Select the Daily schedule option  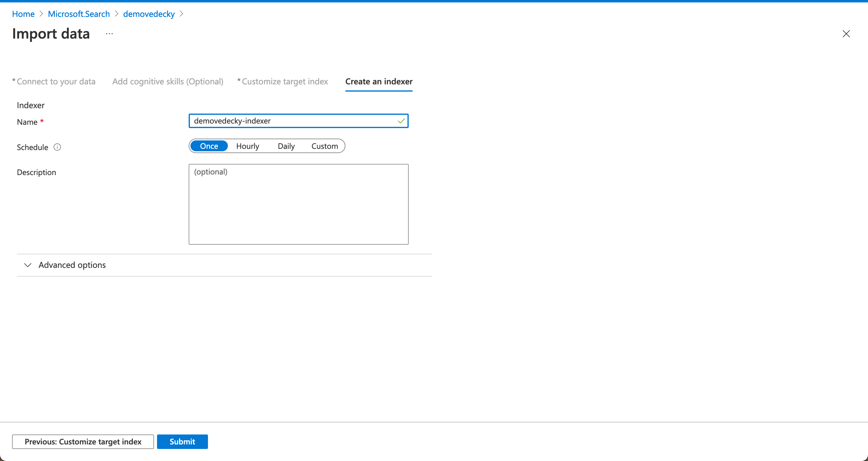286,146
